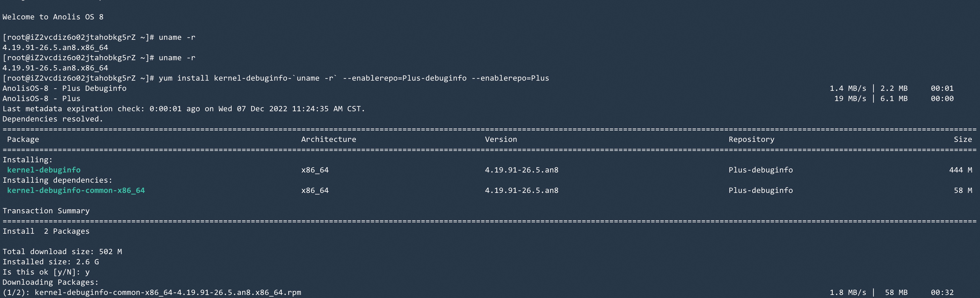Screen dimensions: 980x298
Task: Click the 'Last metadata expiration check' line
Action: 183,109
